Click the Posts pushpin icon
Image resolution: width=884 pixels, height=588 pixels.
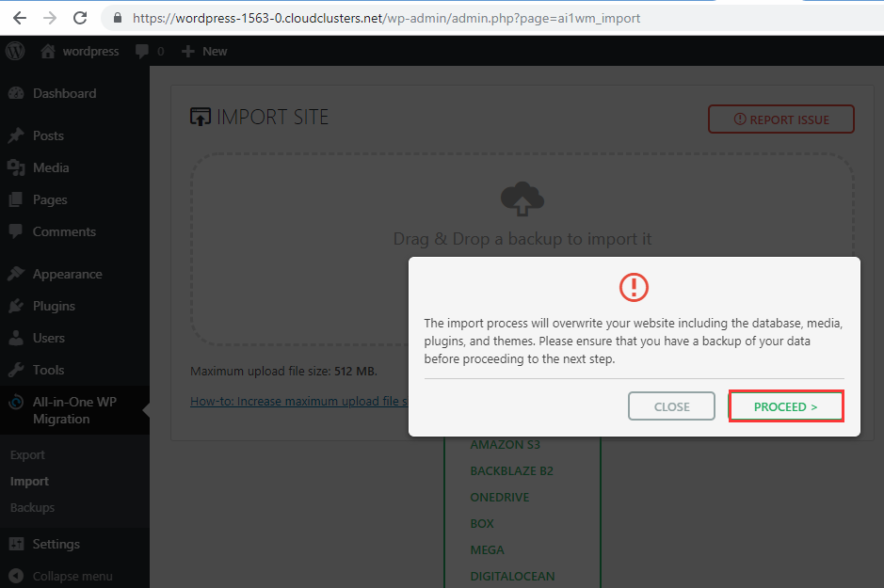coord(16,135)
